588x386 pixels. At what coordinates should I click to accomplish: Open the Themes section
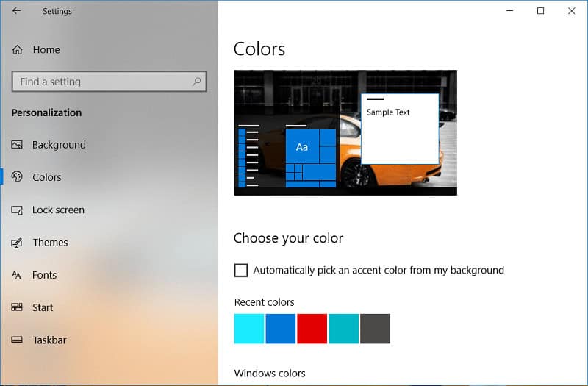(x=50, y=243)
